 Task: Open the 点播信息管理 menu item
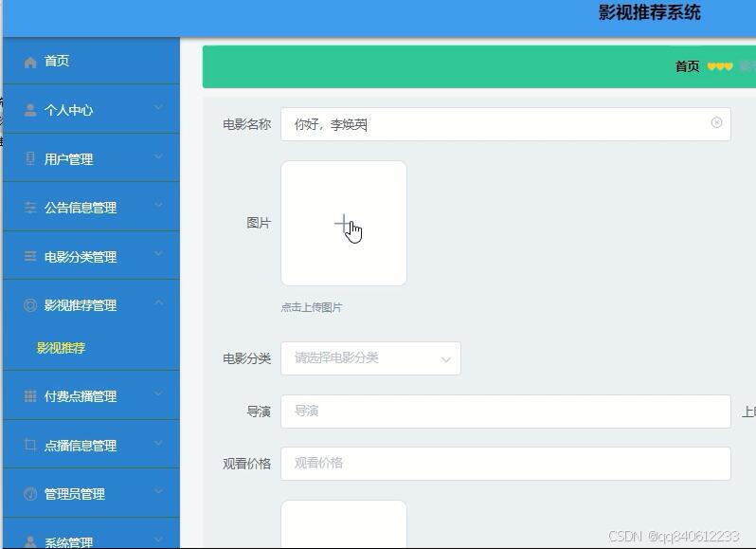coord(91,445)
